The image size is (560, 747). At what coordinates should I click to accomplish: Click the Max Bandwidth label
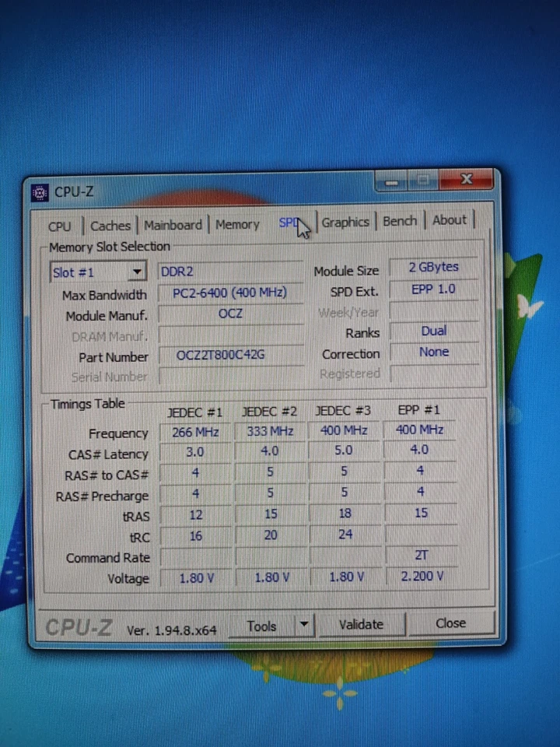point(104,296)
